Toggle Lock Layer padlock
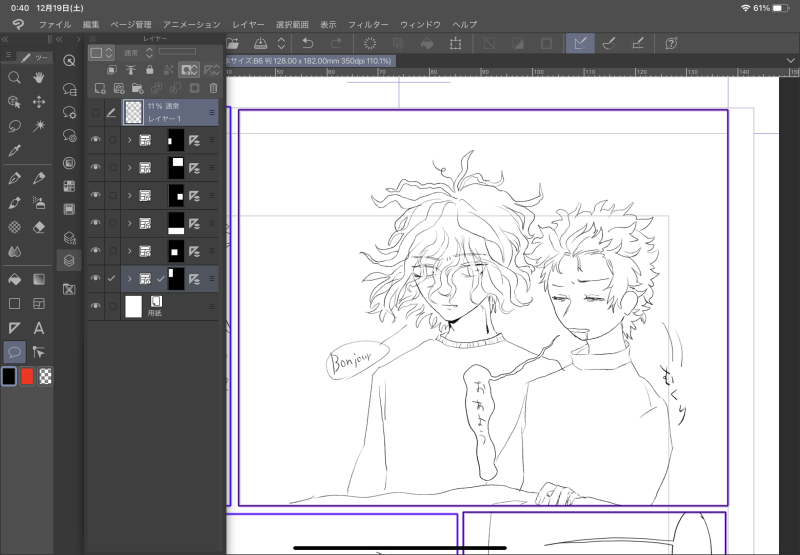 tap(149, 70)
